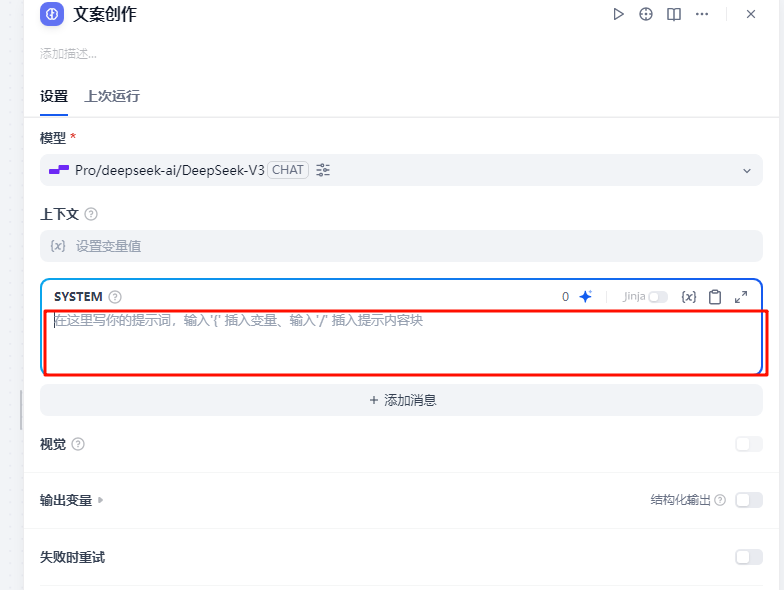Copy the SYSTEM prompt with clipboard icon
The width and height of the screenshot is (784, 590).
click(x=715, y=297)
